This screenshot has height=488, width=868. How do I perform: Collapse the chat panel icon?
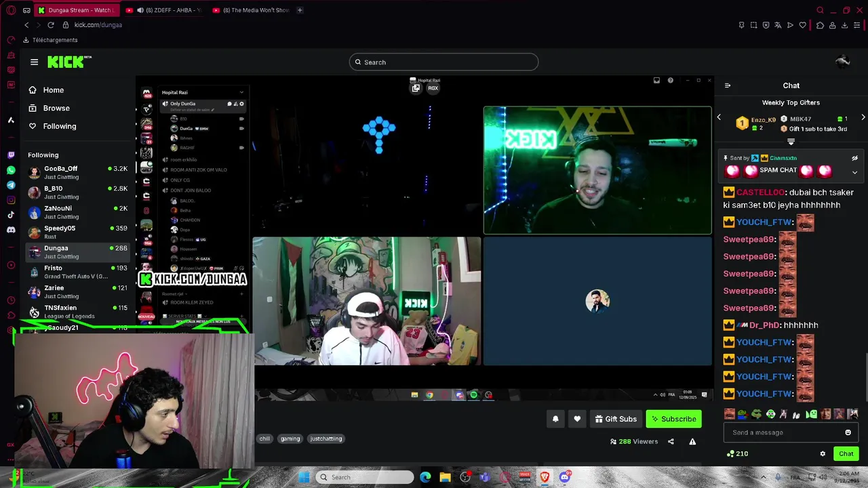point(728,85)
